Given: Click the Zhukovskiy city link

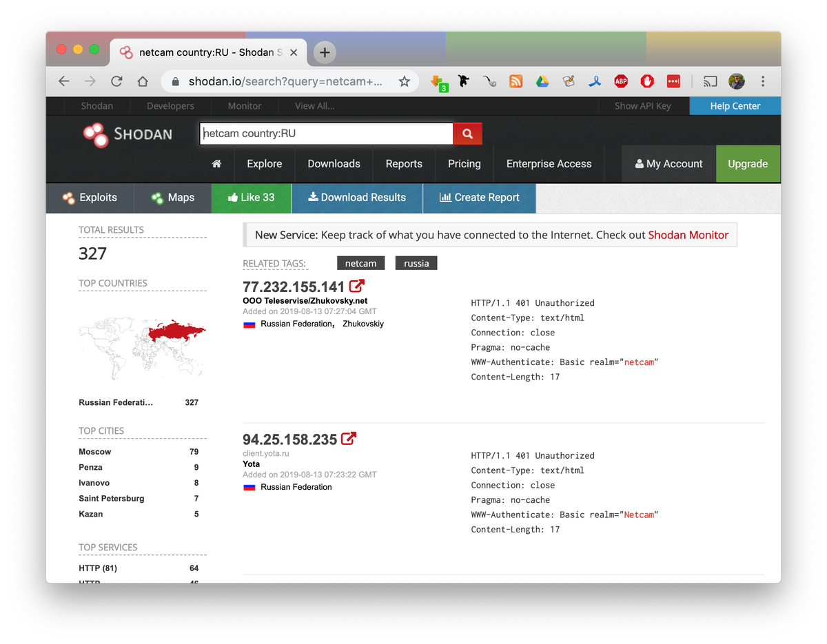Looking at the screenshot, I should point(363,324).
